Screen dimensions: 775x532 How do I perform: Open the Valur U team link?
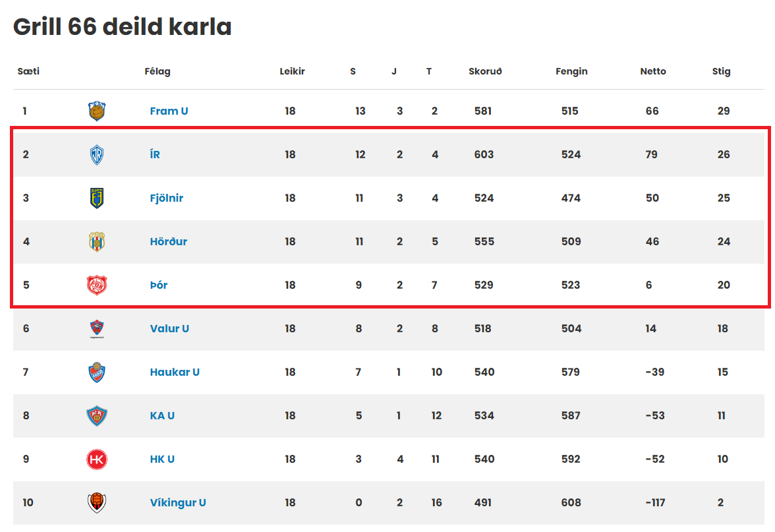point(169,328)
